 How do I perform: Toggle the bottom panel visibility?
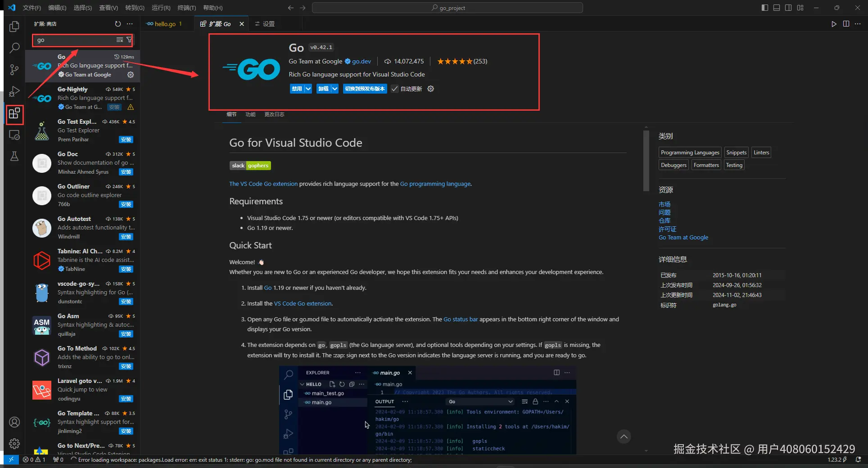(x=777, y=8)
